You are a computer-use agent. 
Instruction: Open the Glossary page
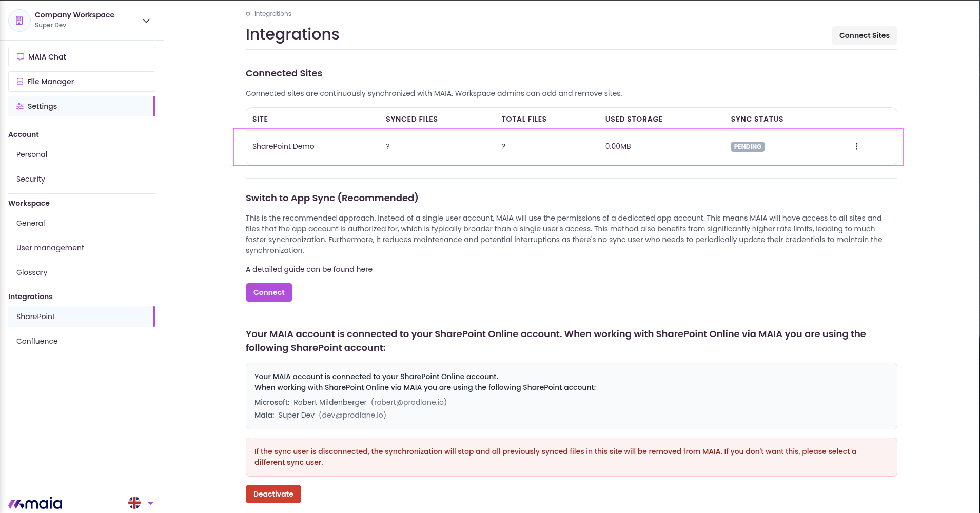tap(32, 272)
